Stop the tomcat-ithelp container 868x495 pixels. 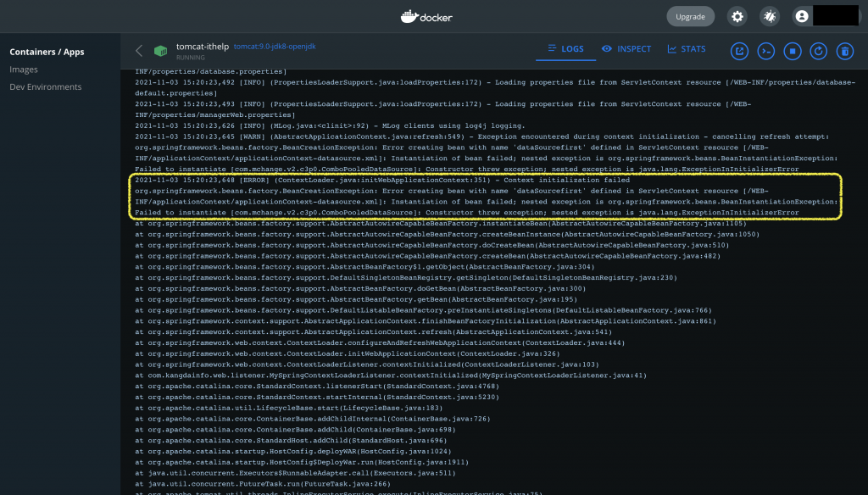coord(793,51)
